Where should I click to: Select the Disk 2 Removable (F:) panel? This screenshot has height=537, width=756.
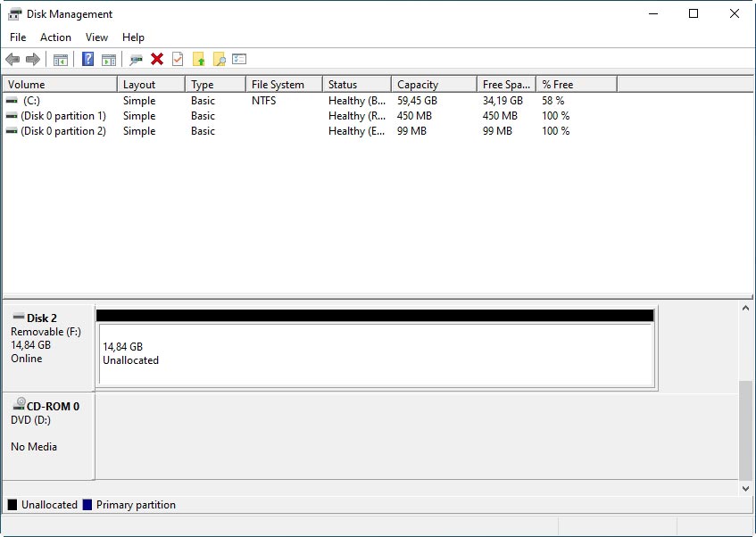pyautogui.click(x=48, y=348)
